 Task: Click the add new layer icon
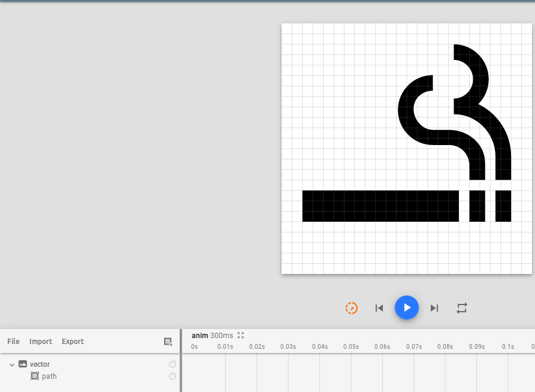(x=168, y=342)
